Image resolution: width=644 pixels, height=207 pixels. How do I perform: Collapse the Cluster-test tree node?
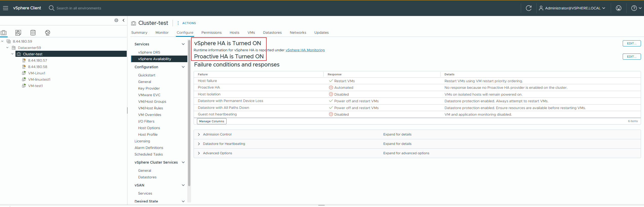click(12, 54)
